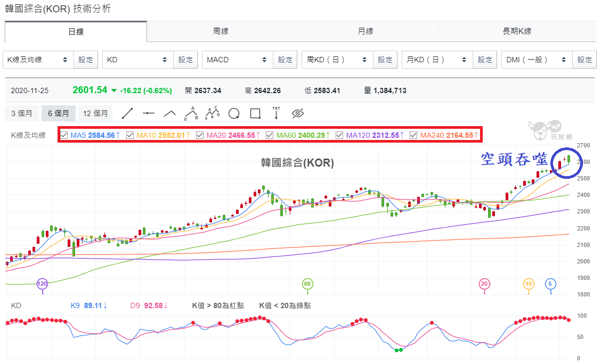601x364 pixels.
Task: Click the page heading 韓國綜合(KOR) 技術分析
Action: pyautogui.click(x=58, y=9)
